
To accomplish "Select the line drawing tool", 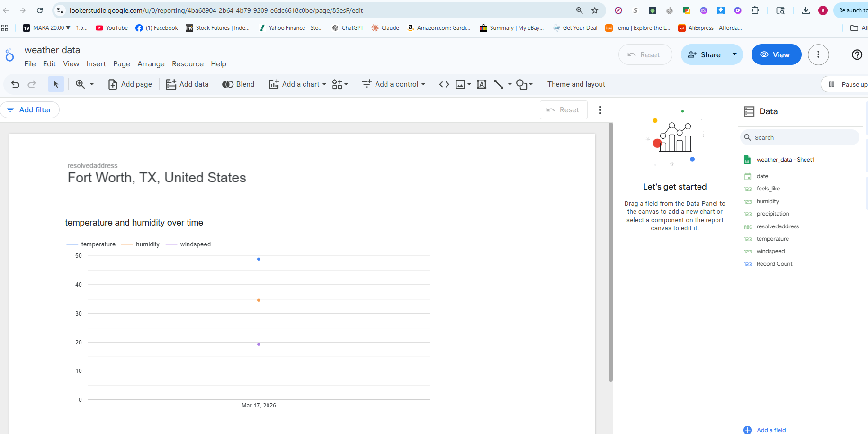I will [x=499, y=84].
